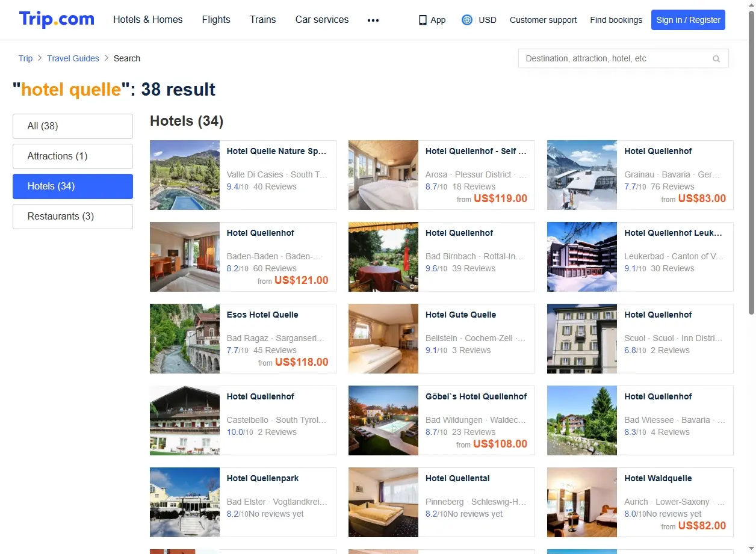Go to Travel Guides breadcrumb

click(73, 58)
